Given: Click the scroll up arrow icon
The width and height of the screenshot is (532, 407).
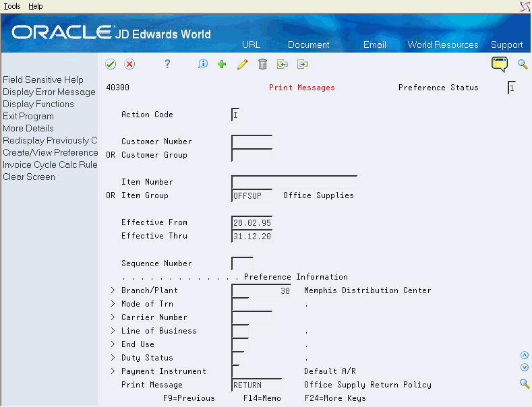Looking at the screenshot, I should pyautogui.click(x=525, y=355).
